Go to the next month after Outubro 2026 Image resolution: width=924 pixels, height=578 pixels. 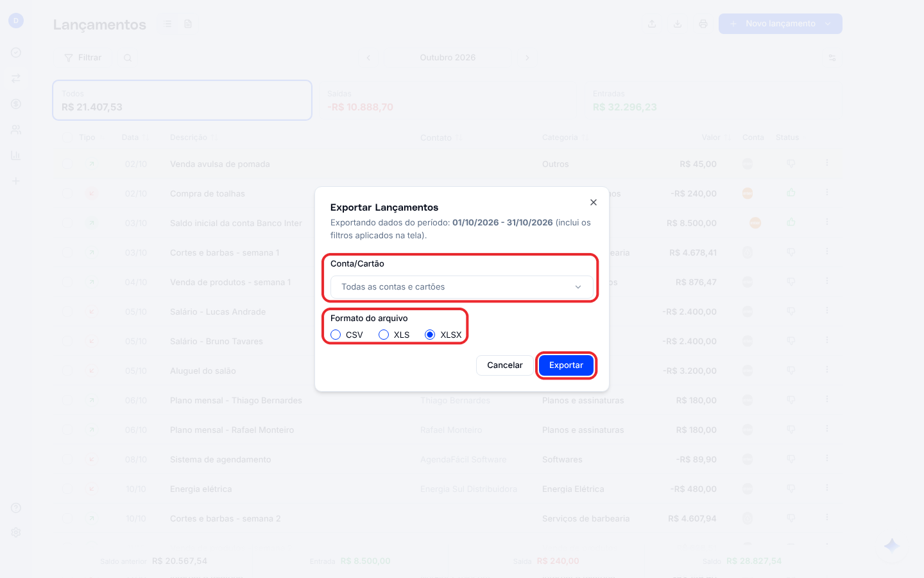(x=527, y=58)
